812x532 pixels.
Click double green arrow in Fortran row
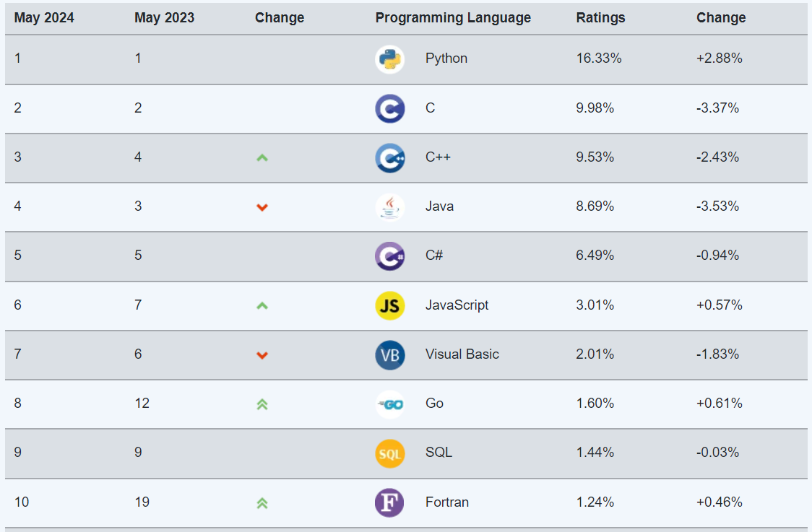coord(262,502)
